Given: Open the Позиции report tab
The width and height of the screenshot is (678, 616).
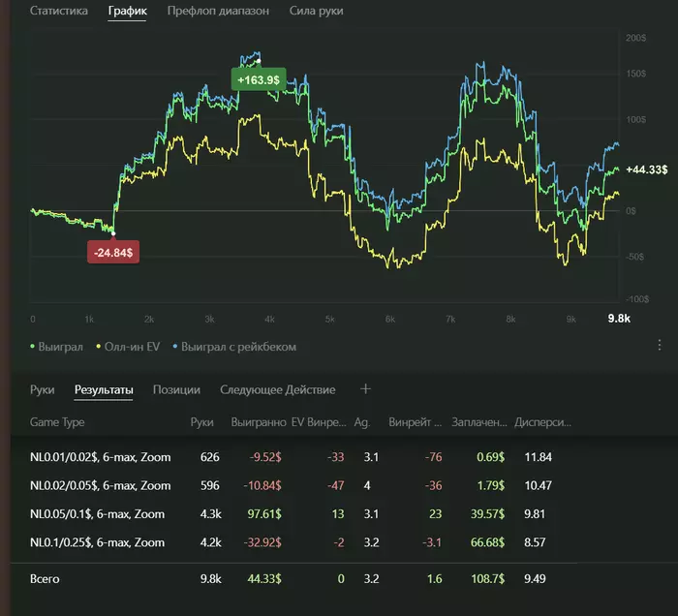Looking at the screenshot, I should point(176,389).
